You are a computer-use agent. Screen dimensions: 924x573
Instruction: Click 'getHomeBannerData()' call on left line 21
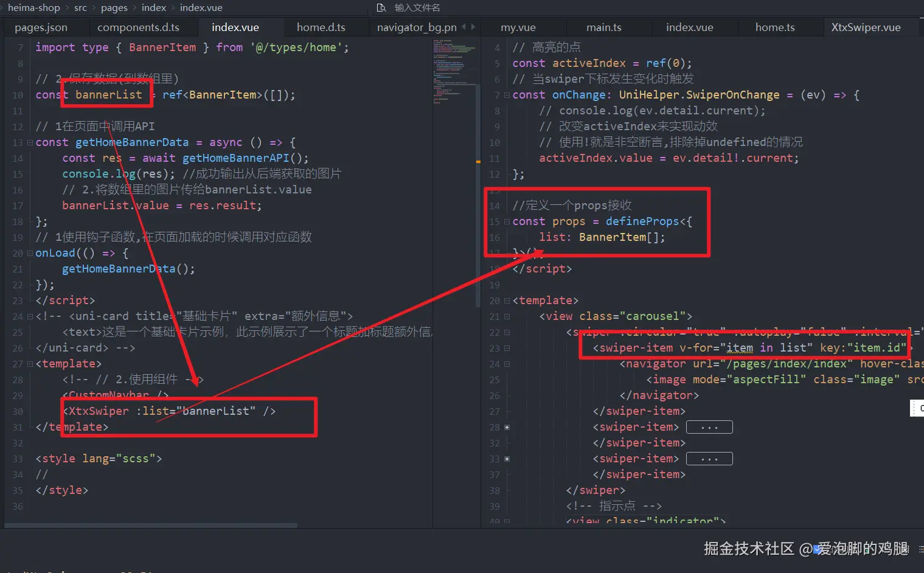coord(125,269)
